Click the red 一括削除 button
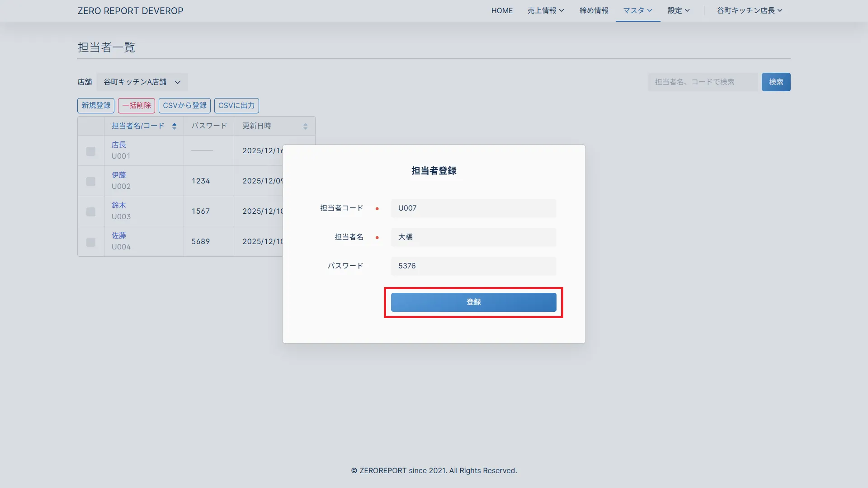The width and height of the screenshot is (868, 488). 137,106
